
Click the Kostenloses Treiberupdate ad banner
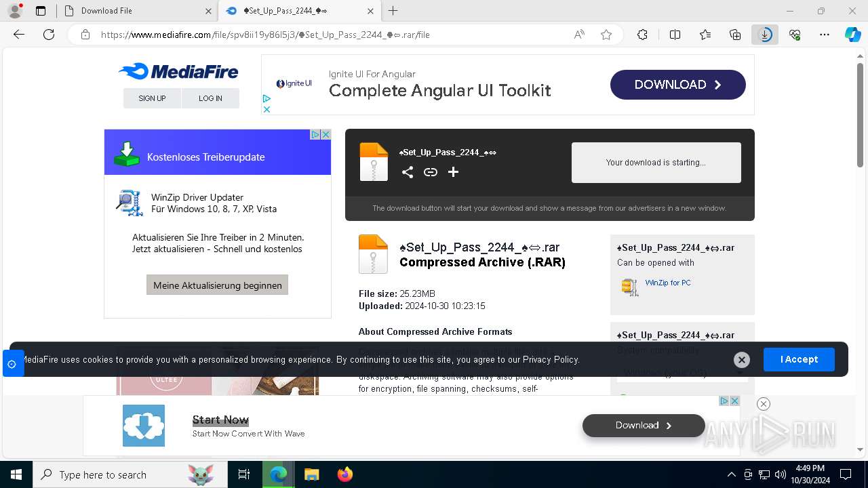coord(217,152)
